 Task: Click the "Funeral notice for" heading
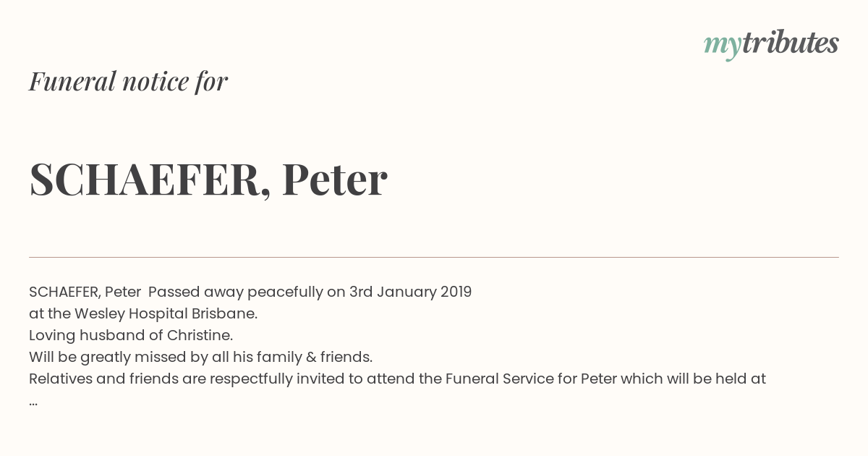[128, 81]
